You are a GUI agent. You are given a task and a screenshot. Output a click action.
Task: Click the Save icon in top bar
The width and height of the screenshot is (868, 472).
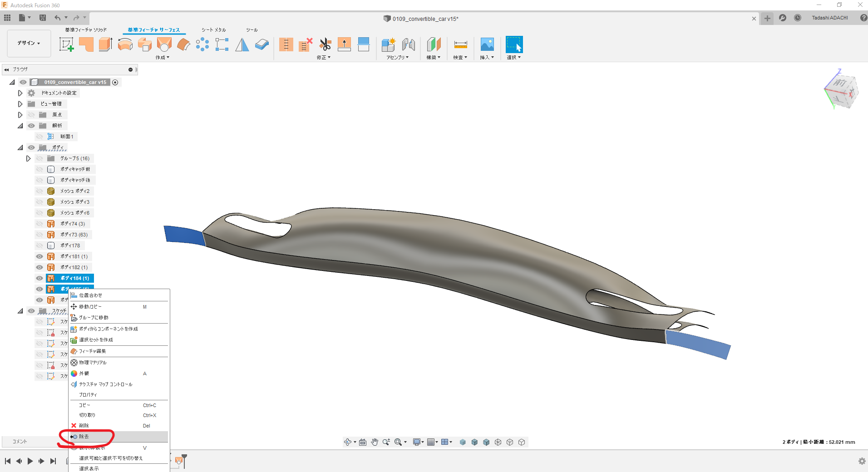pyautogui.click(x=43, y=18)
